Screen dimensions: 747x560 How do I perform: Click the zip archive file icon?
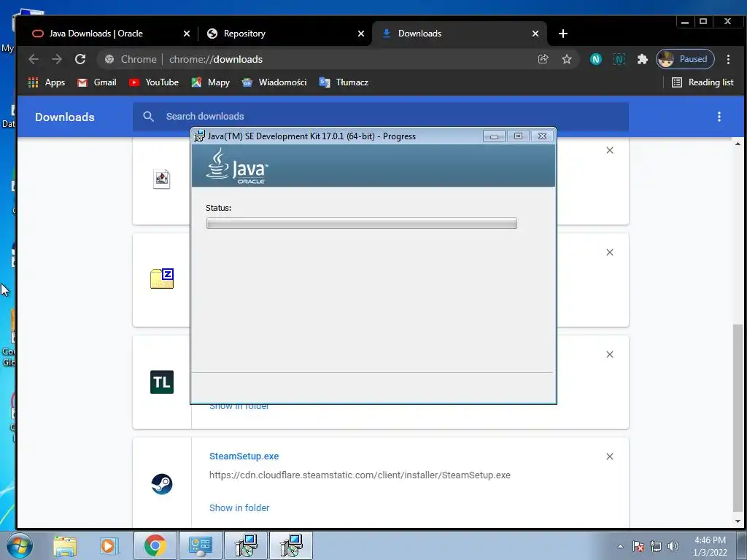[162, 279]
